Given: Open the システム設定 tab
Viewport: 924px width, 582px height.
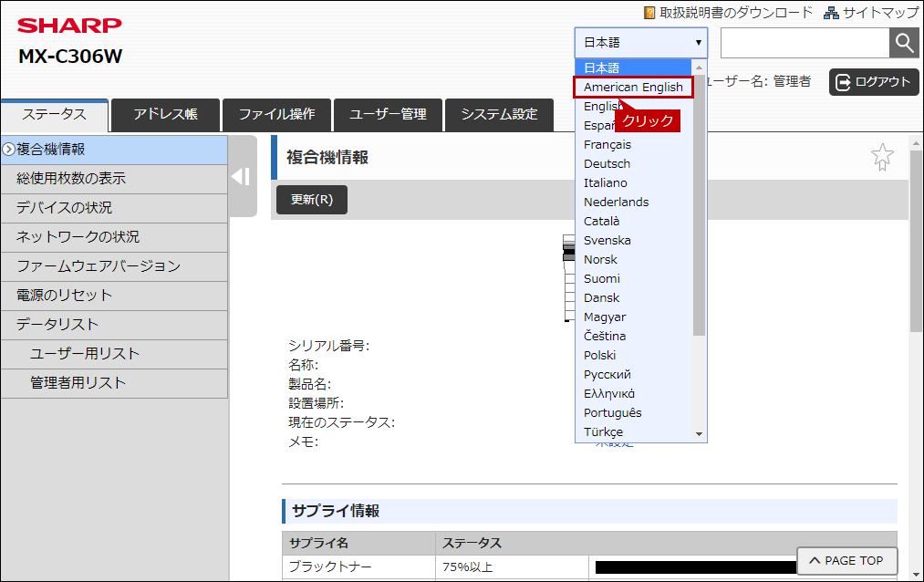Looking at the screenshot, I should (x=499, y=115).
